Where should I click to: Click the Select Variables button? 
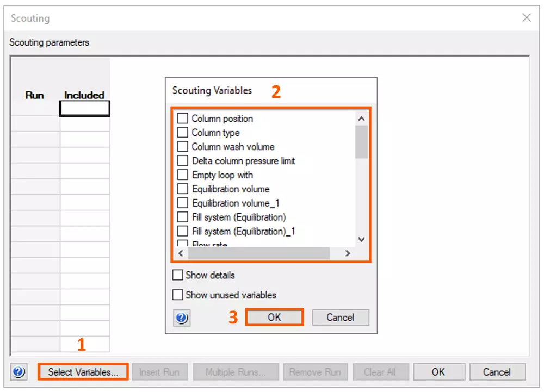point(82,372)
